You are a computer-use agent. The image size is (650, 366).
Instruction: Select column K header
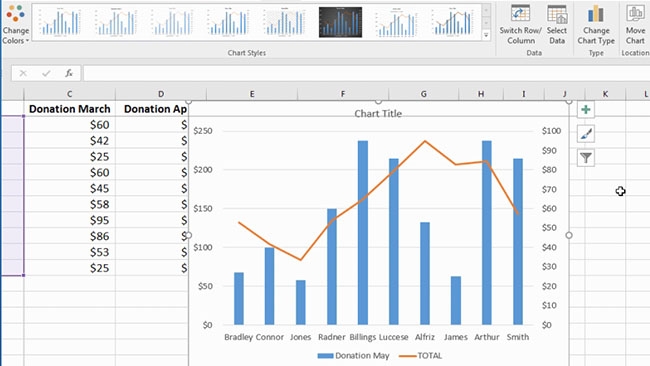[x=605, y=94]
